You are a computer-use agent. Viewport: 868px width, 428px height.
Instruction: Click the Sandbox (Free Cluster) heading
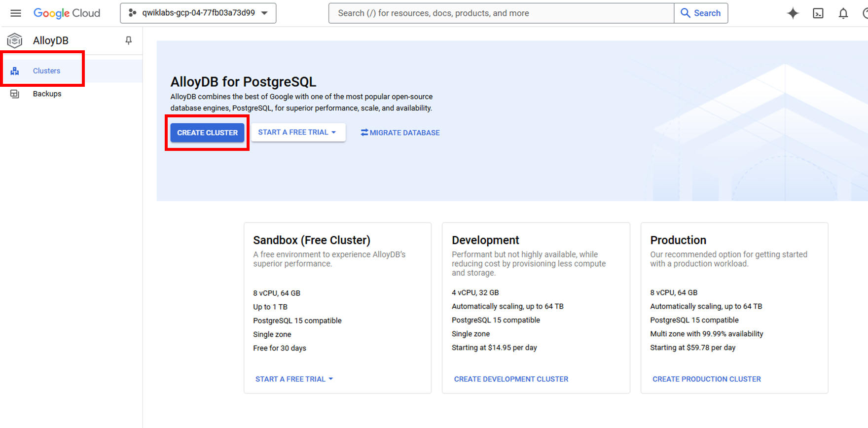(x=312, y=240)
